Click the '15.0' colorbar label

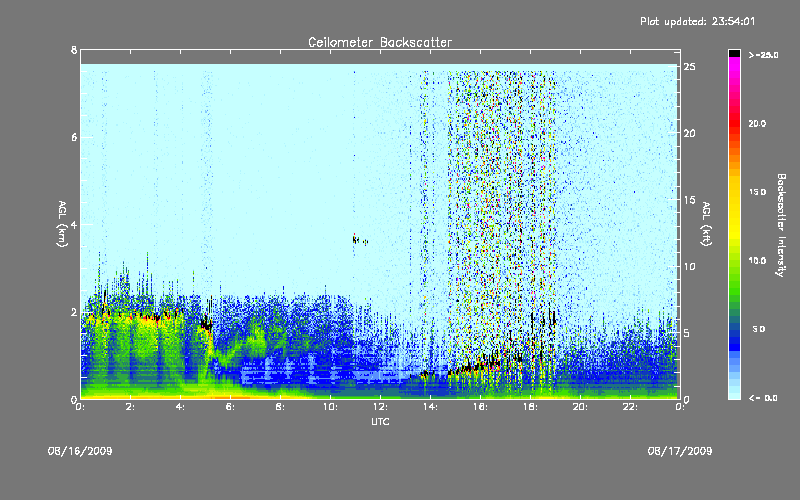757,192
